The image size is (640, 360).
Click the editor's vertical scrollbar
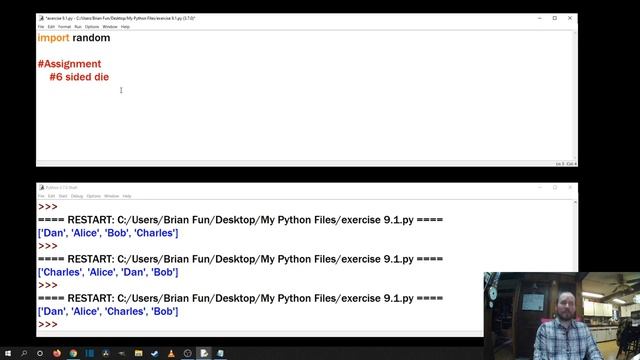coord(575,96)
